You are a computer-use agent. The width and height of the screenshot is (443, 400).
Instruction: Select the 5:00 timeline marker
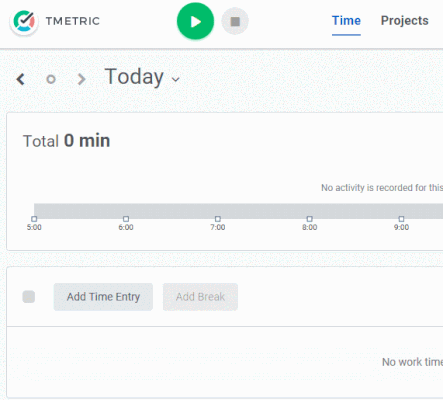34,219
